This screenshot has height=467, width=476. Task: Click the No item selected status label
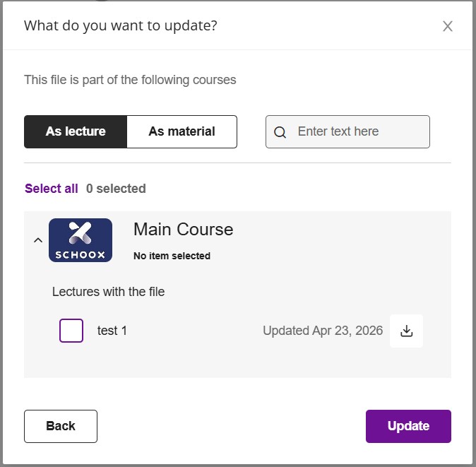tap(172, 256)
